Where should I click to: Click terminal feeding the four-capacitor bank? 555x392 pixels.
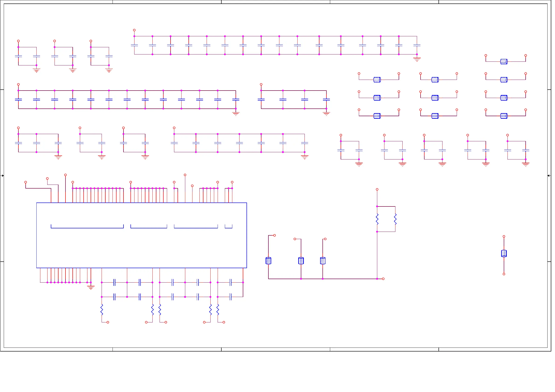[261, 84]
